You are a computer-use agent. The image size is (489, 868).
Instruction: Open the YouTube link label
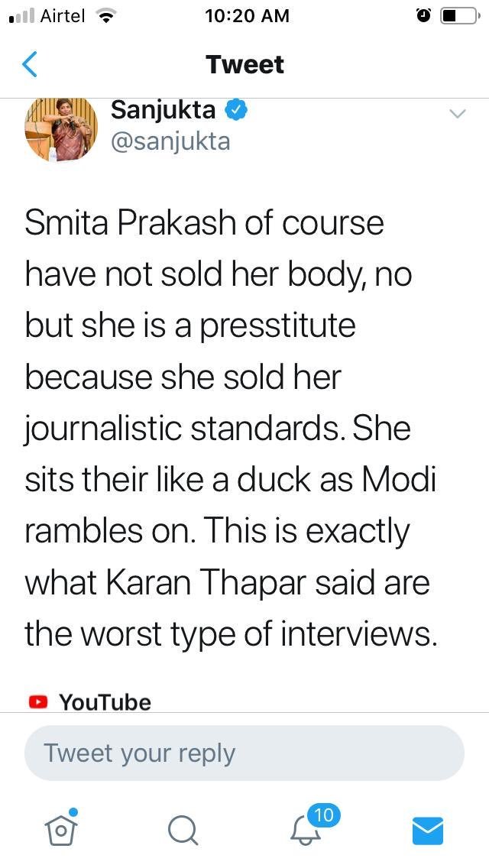(105, 701)
